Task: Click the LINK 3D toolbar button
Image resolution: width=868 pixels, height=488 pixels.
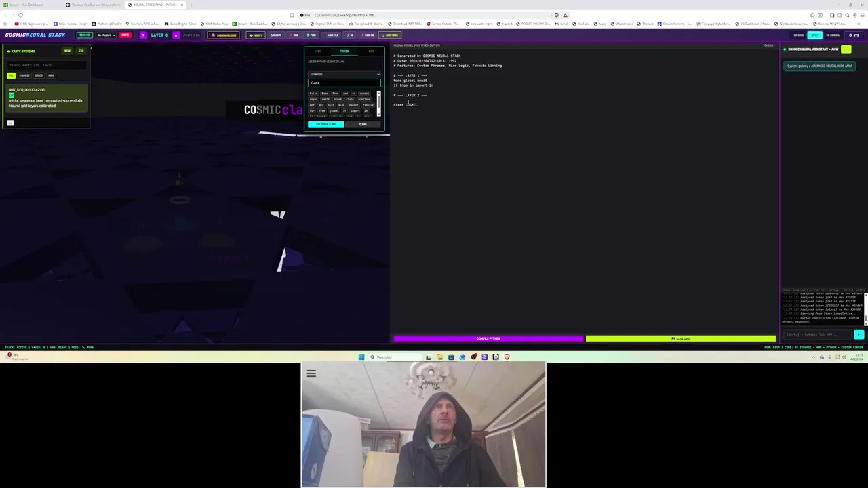Action: tap(369, 35)
